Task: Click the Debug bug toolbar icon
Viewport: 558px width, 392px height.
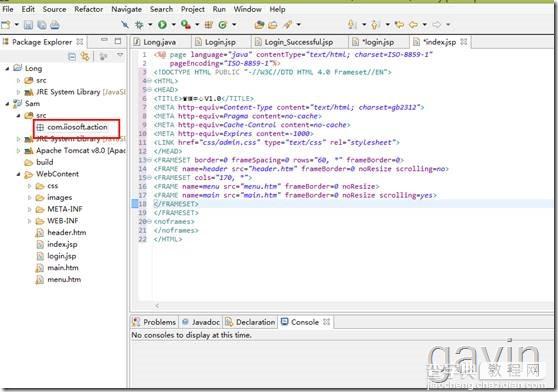Action: pos(139,25)
